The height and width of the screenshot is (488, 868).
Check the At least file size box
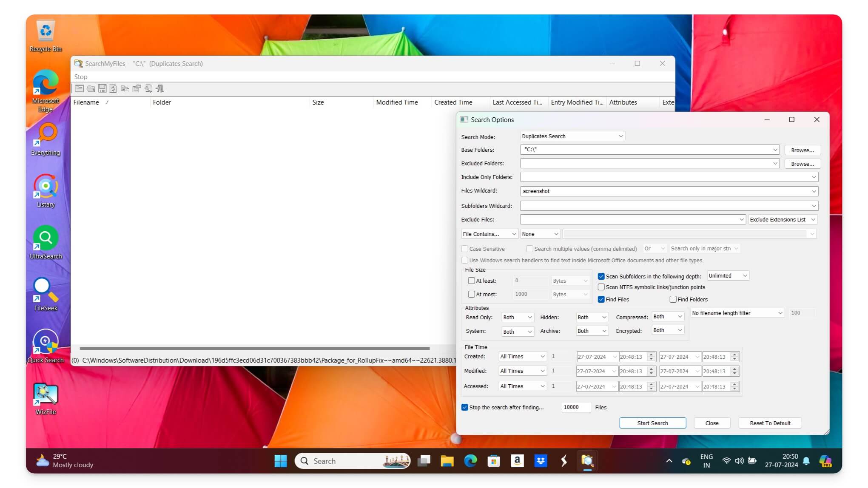[471, 281]
